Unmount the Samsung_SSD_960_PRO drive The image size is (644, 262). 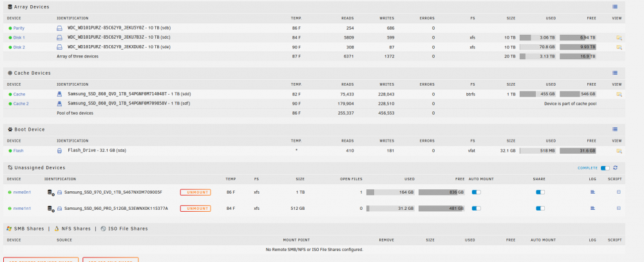point(196,209)
